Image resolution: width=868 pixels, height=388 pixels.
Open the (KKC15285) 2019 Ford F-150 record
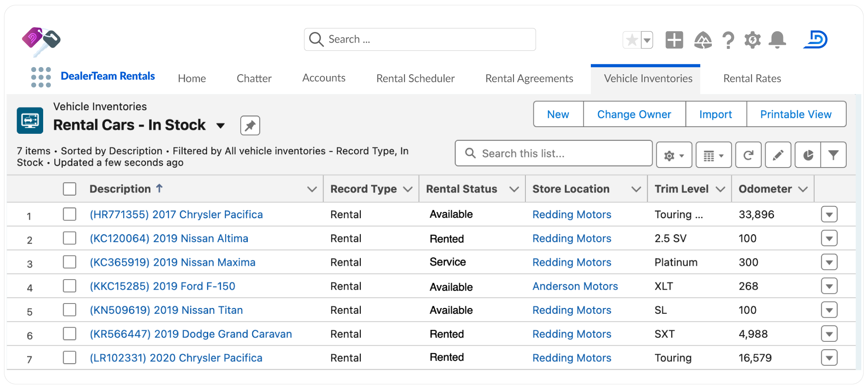pyautogui.click(x=162, y=286)
